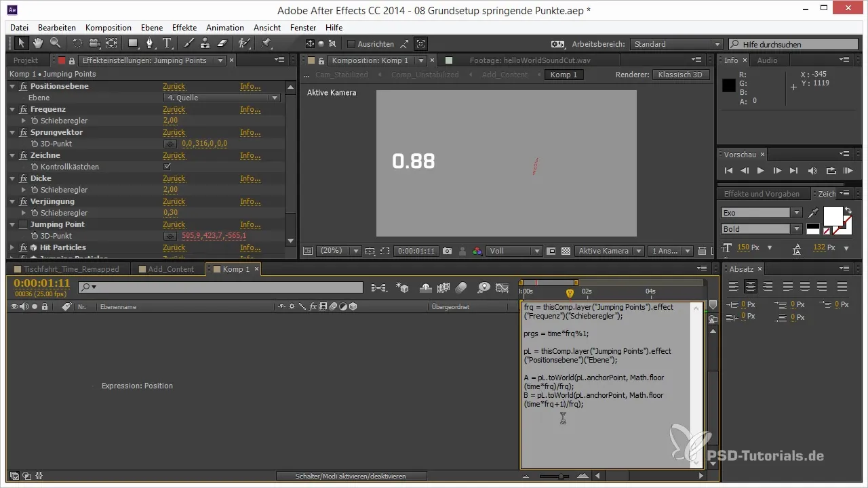
Task: Open the Komposition menu
Action: pos(108,28)
